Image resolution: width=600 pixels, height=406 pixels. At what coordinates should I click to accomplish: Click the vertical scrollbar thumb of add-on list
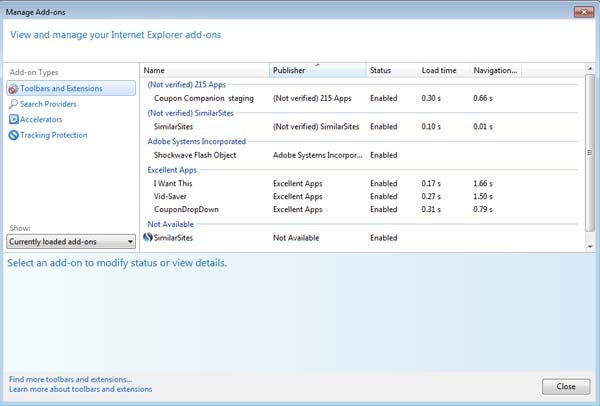(590, 153)
